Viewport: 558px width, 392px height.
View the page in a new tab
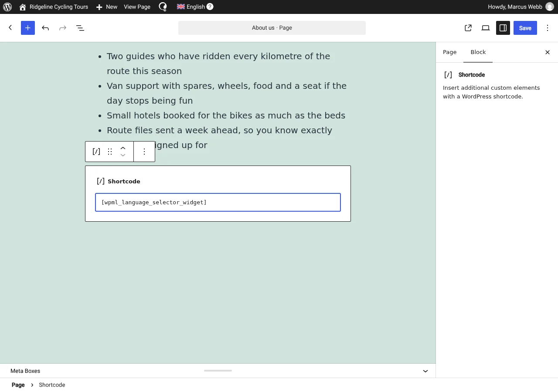click(468, 28)
